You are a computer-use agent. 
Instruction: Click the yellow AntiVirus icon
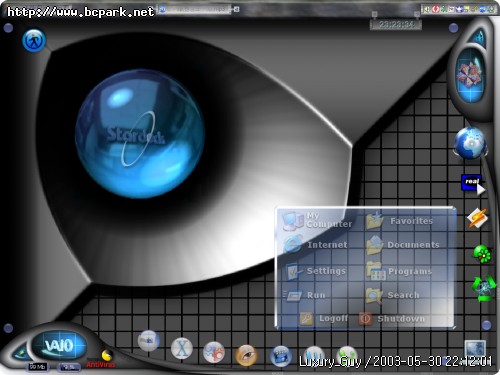click(x=106, y=356)
